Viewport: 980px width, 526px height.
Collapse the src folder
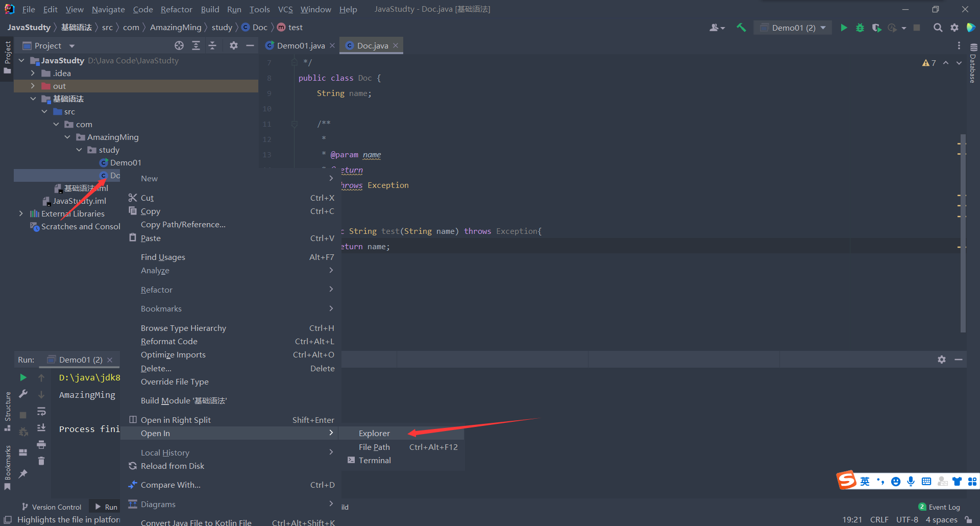click(44, 111)
